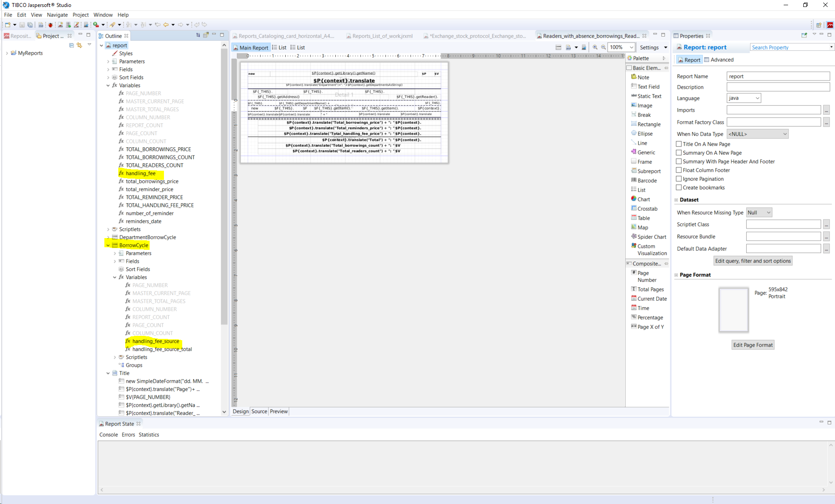Select the Crosstab palette tool
The image size is (835, 504).
(x=647, y=209)
